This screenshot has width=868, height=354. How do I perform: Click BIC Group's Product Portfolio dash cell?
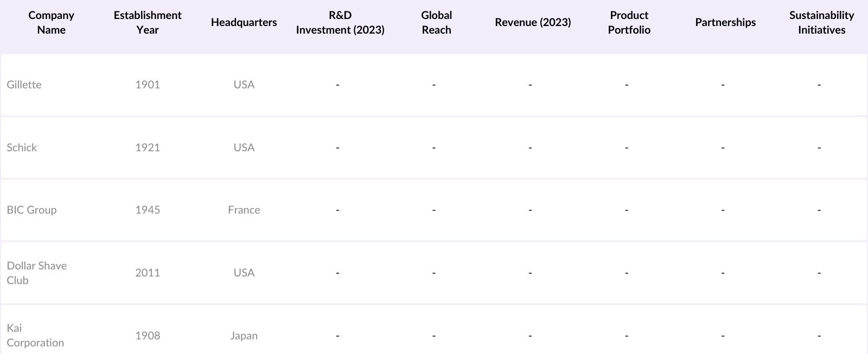pyautogui.click(x=627, y=210)
